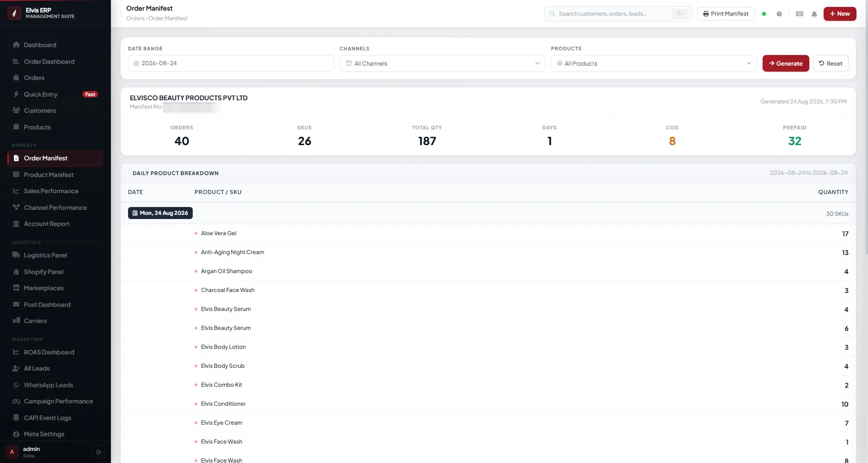The width and height of the screenshot is (868, 463).
Task: Click the Orders breadcrumb link
Action: pyautogui.click(x=135, y=18)
